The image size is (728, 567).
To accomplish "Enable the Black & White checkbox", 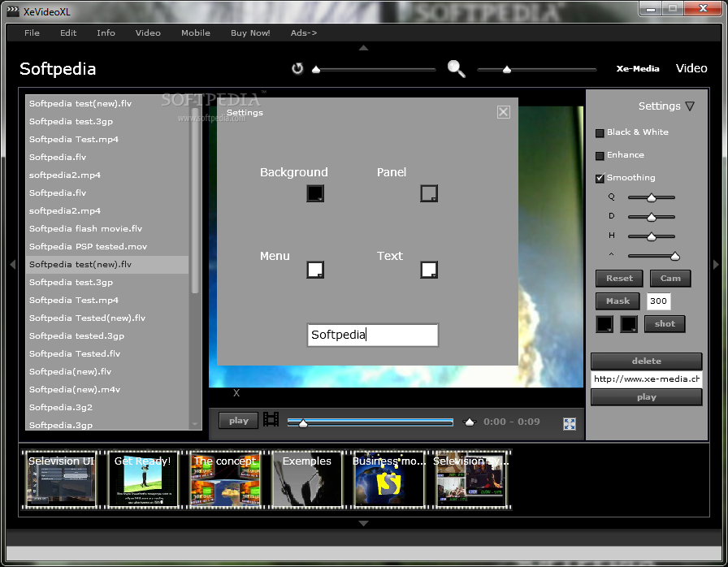I will point(600,132).
